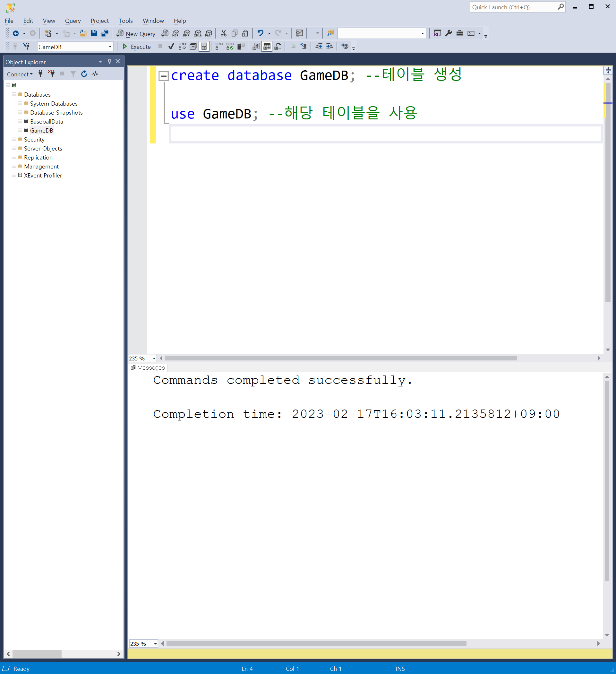The image size is (616, 674).
Task: Click the Navigate Backward arrow icon
Action: pos(15,33)
